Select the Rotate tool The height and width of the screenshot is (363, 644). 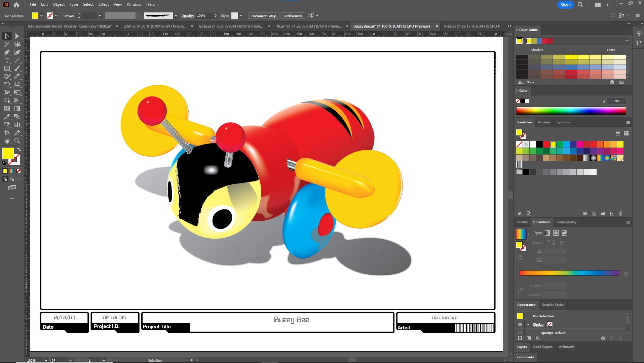coord(7,84)
